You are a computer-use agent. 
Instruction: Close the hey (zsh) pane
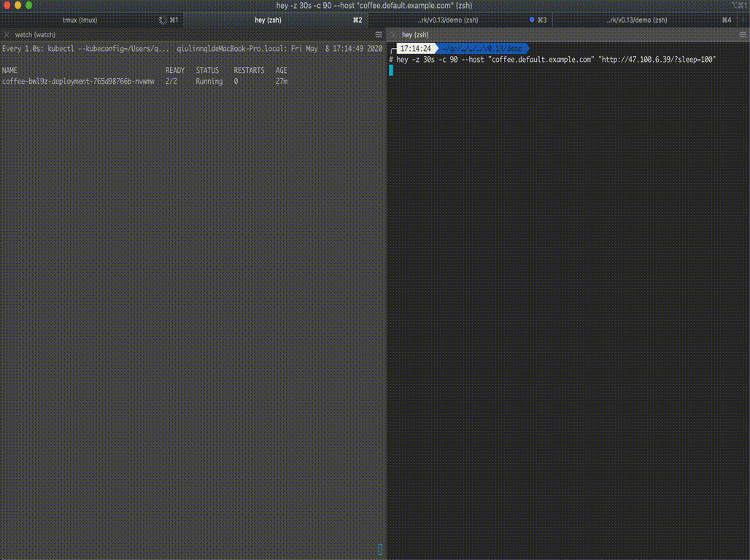[x=393, y=35]
